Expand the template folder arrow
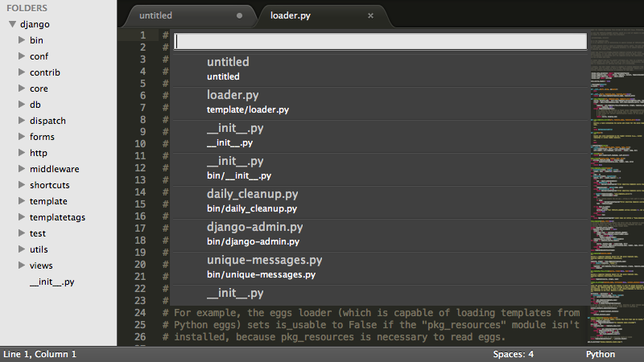Image resolution: width=644 pixels, height=362 pixels. click(22, 200)
